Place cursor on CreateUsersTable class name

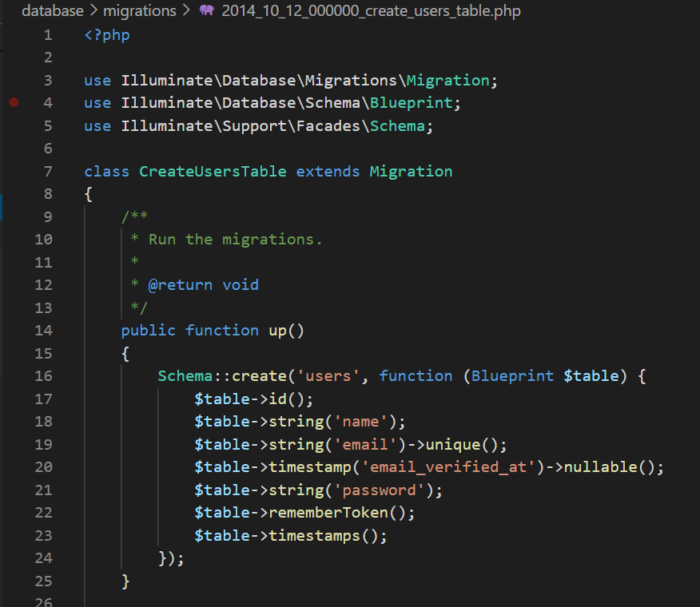(213, 172)
